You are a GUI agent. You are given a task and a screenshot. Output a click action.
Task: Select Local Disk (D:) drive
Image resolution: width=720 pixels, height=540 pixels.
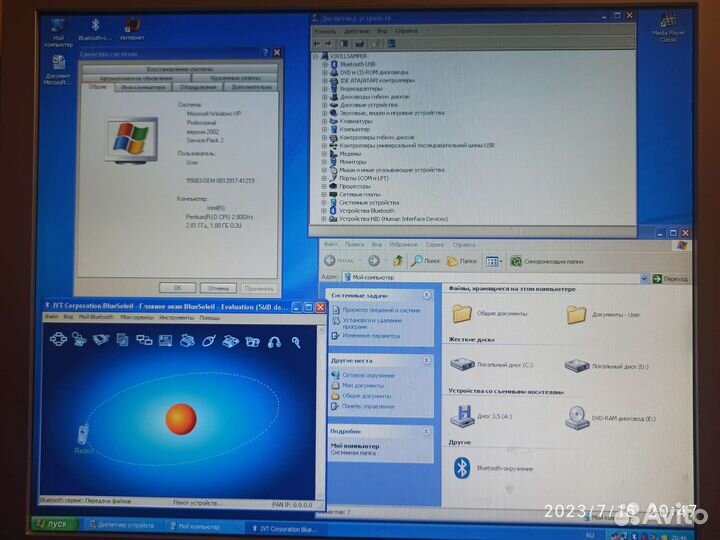click(606, 366)
